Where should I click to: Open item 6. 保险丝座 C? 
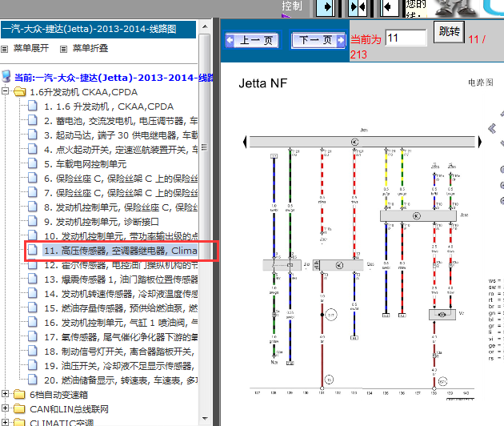(121, 179)
